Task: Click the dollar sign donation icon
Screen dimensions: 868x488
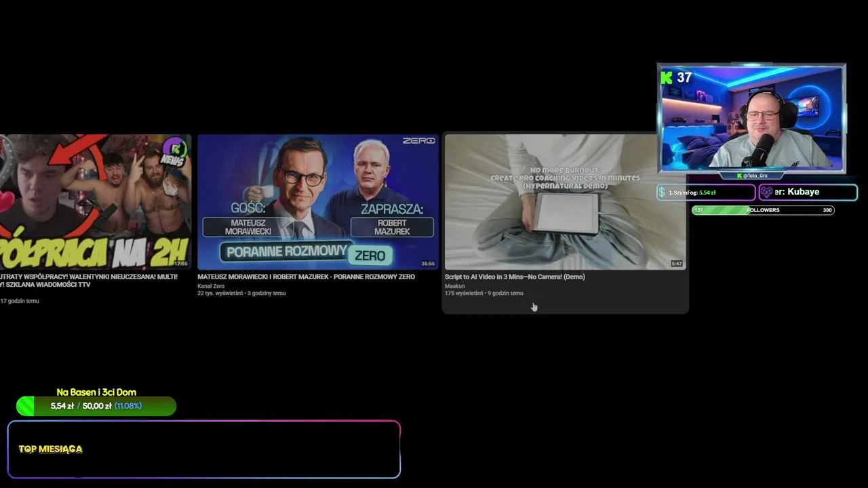Action: (x=662, y=192)
